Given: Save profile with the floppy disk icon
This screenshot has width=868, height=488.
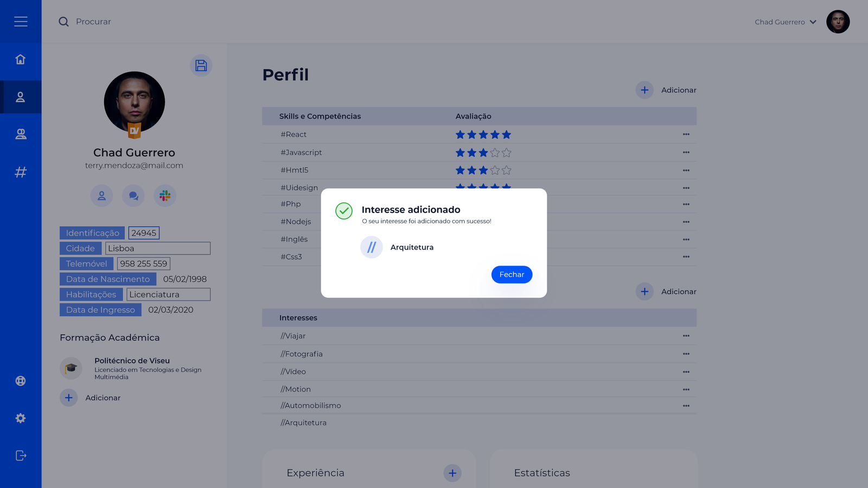Looking at the screenshot, I should click(201, 66).
